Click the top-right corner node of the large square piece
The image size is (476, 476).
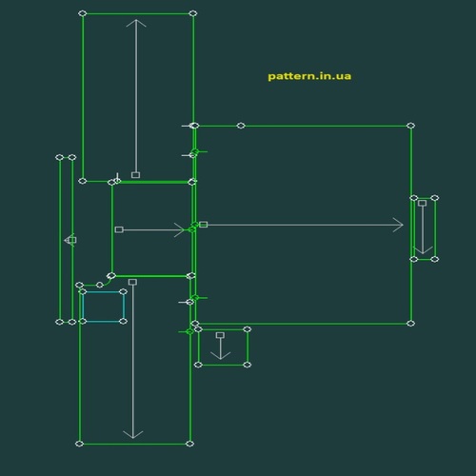coord(410,126)
